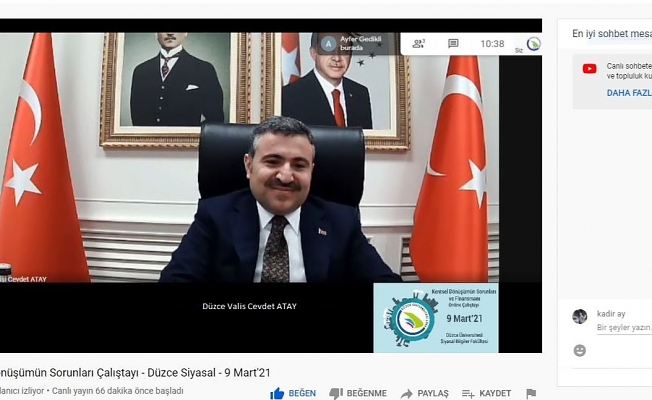This screenshot has width=652, height=400.
Task: Click the report flag icon
Action: [x=531, y=393]
